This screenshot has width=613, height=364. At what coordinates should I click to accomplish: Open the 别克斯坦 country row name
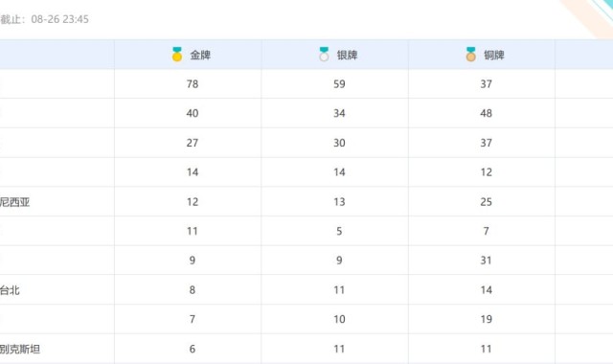pos(20,349)
